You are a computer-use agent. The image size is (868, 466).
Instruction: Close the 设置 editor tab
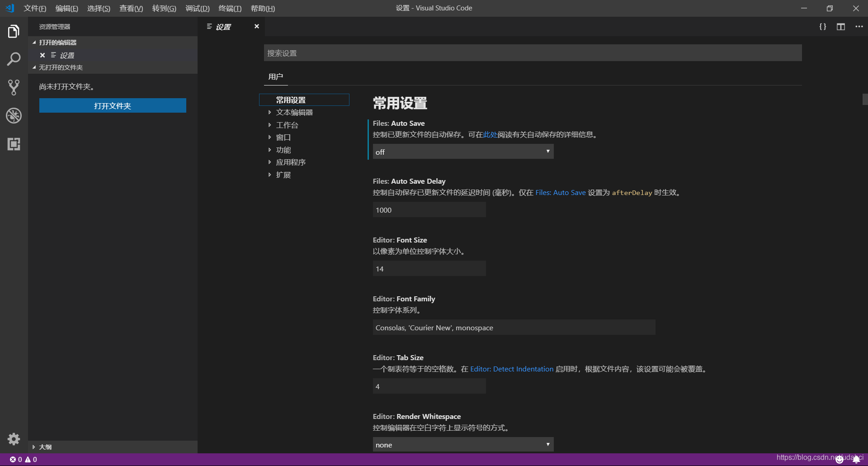click(256, 26)
